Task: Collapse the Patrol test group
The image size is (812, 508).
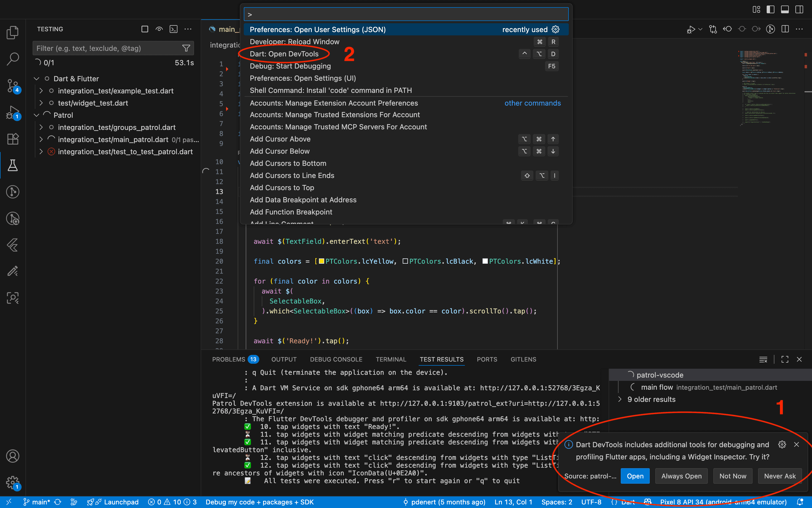Action: tap(36, 115)
